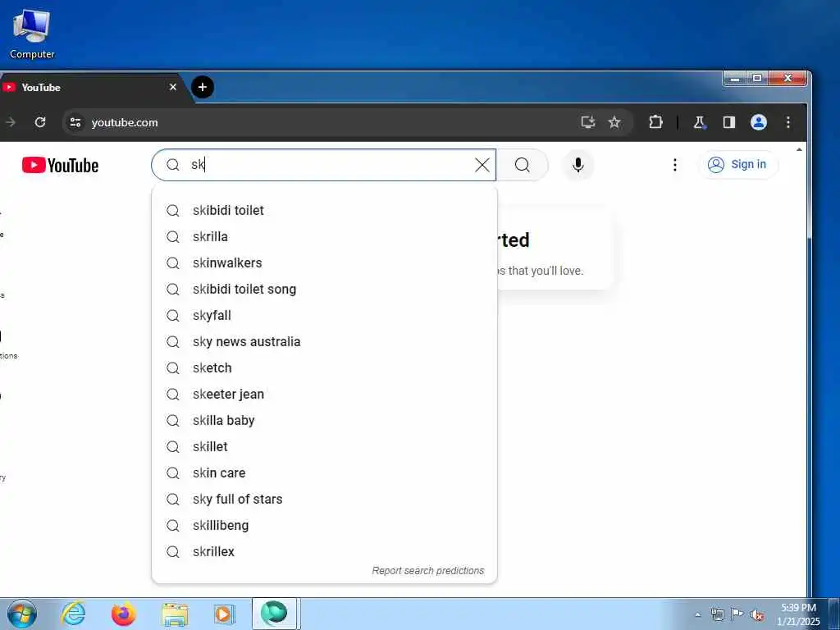Image resolution: width=840 pixels, height=630 pixels.
Task: Open the browser profile avatar
Action: coord(758,122)
